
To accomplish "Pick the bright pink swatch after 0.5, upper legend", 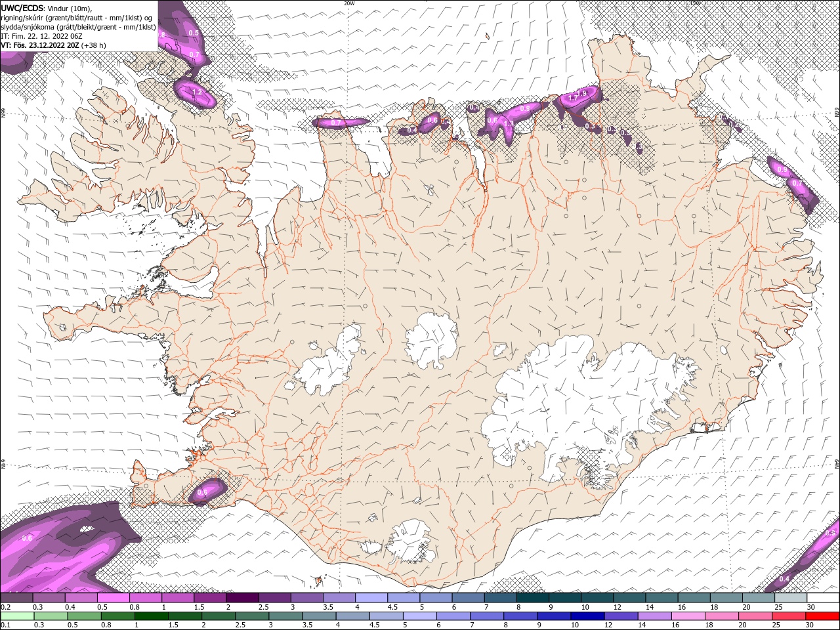I will pos(114,598).
